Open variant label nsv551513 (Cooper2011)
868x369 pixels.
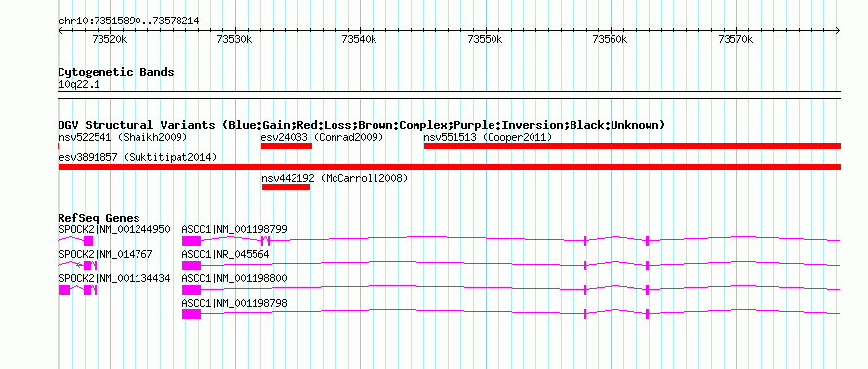point(488,137)
